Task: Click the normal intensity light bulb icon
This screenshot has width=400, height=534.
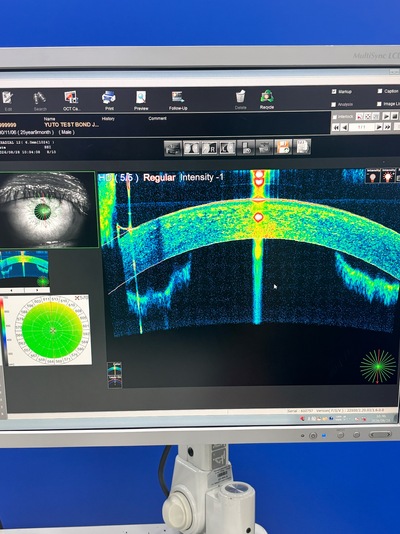Action: pyautogui.click(x=372, y=176)
